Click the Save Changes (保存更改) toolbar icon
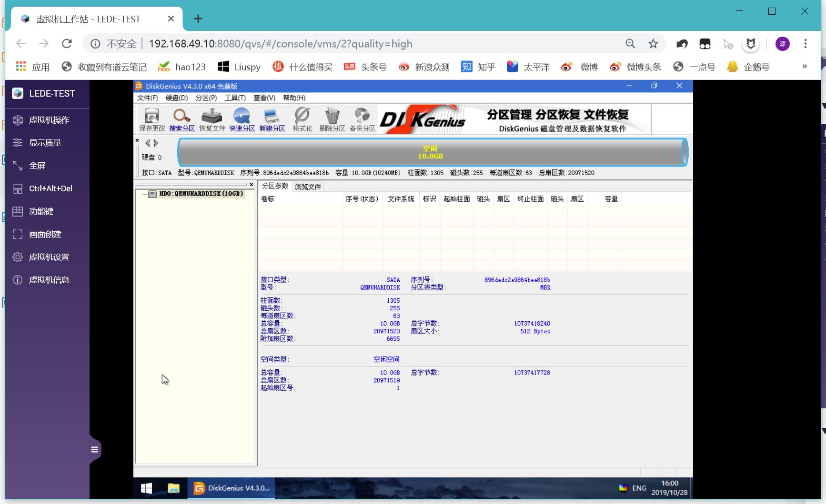Viewport: 826px width, 504px height. (152, 119)
